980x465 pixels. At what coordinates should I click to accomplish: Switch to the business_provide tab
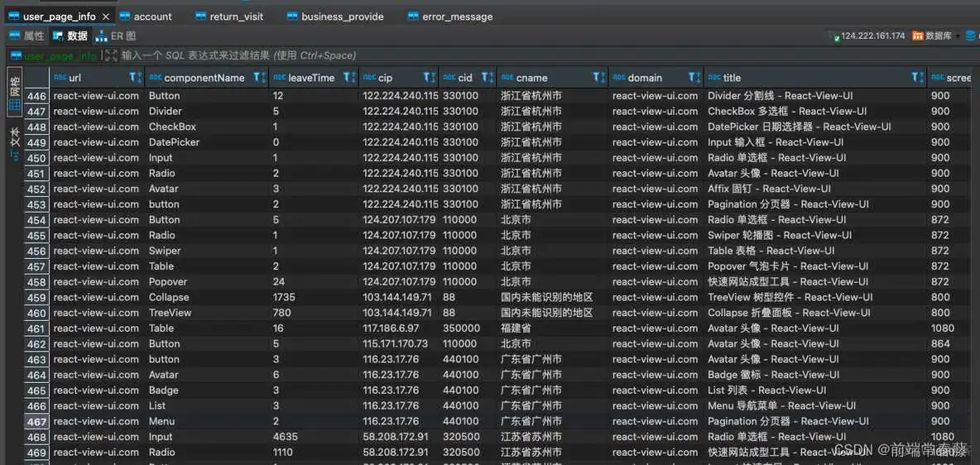click(335, 17)
